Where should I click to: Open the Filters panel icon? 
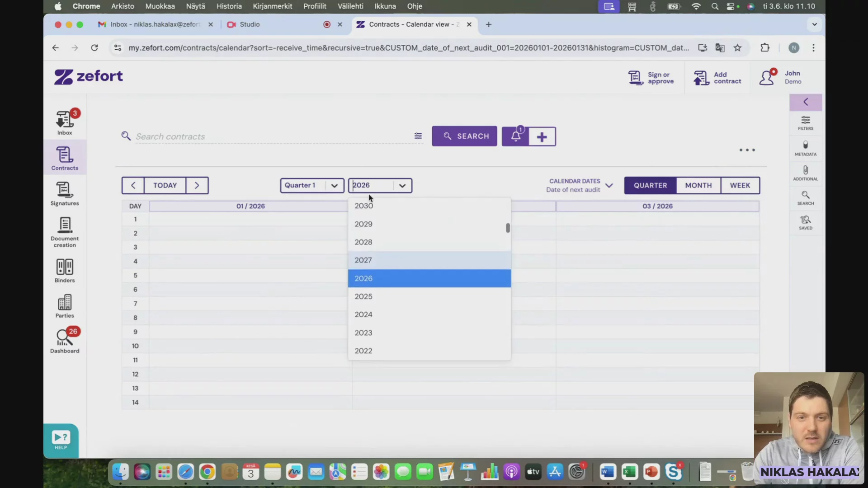click(x=806, y=123)
